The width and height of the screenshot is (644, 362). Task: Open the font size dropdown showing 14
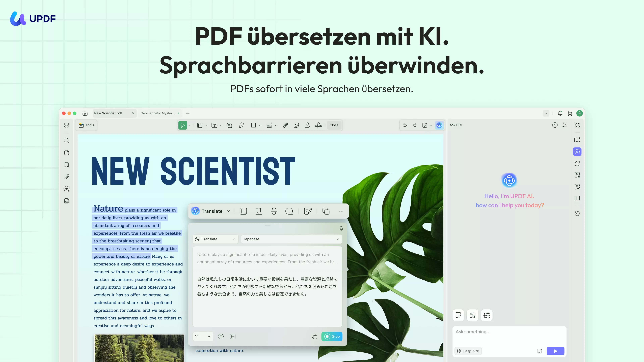coord(203,336)
